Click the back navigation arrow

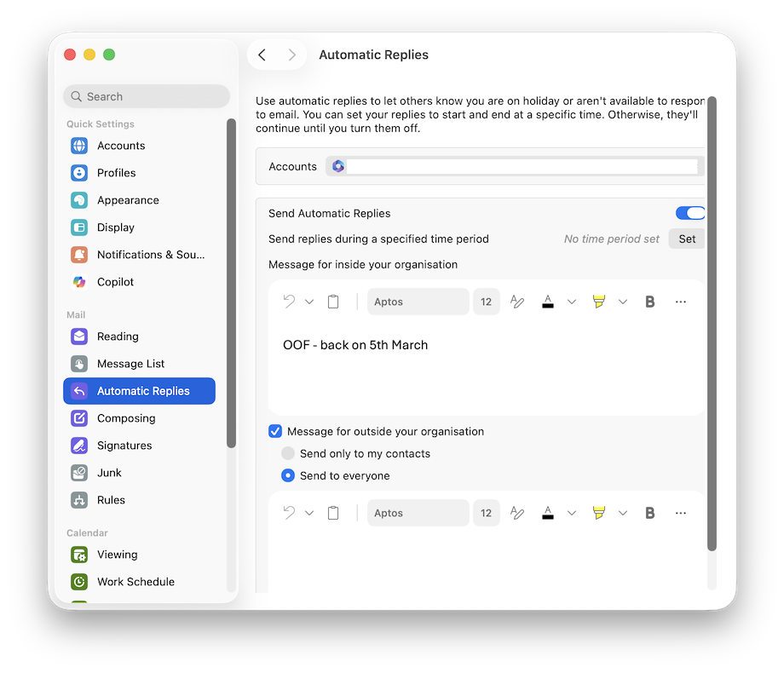262,55
